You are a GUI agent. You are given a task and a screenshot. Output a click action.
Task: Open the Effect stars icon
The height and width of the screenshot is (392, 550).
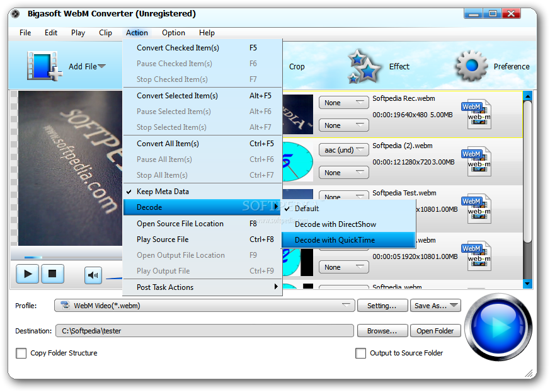364,66
